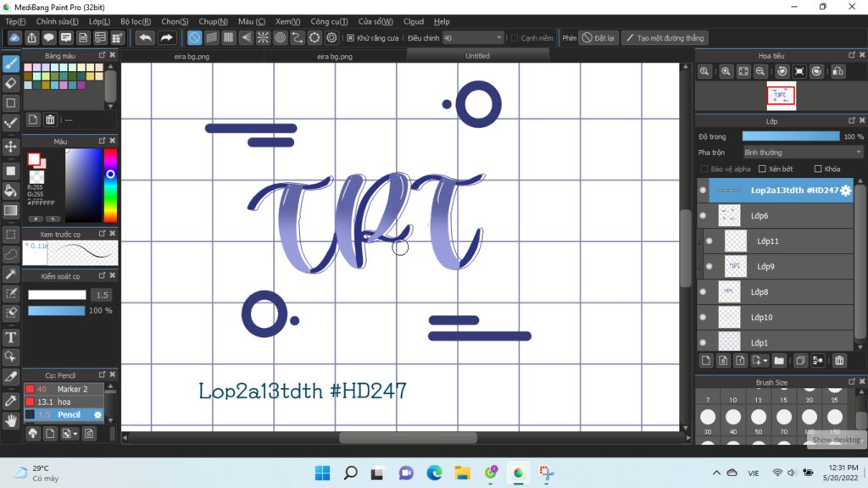Enable the curve snap guide
Screen dimensions: 868x488
pyautogui.click(x=298, y=37)
